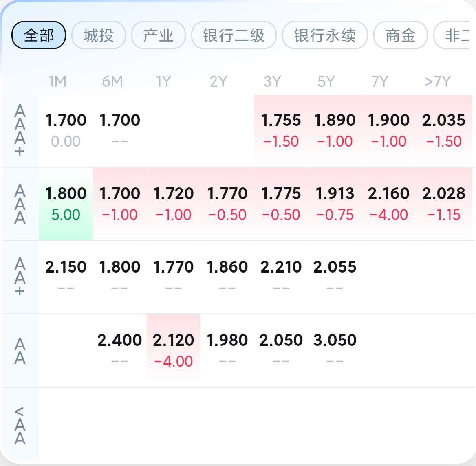Image resolution: width=476 pixels, height=466 pixels.
Task: Click the AA 1Y cell 2.120
Action: (x=173, y=351)
